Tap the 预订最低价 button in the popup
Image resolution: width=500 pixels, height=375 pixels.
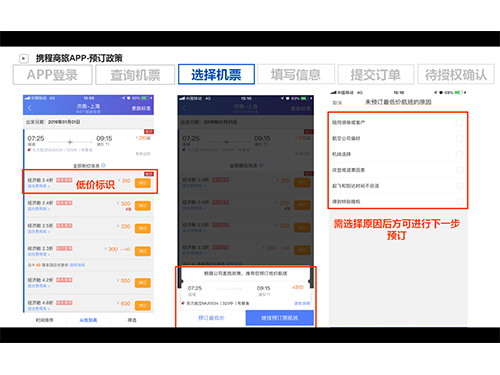[x=211, y=318]
